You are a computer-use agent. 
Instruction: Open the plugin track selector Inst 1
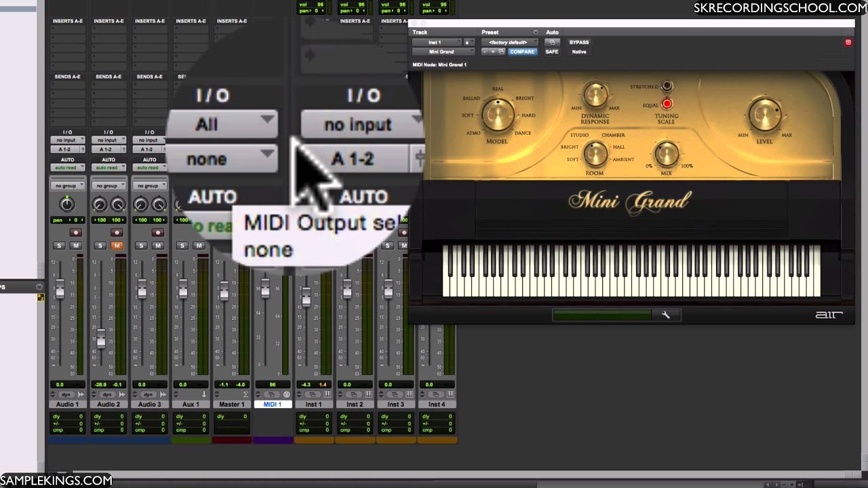(x=437, y=42)
